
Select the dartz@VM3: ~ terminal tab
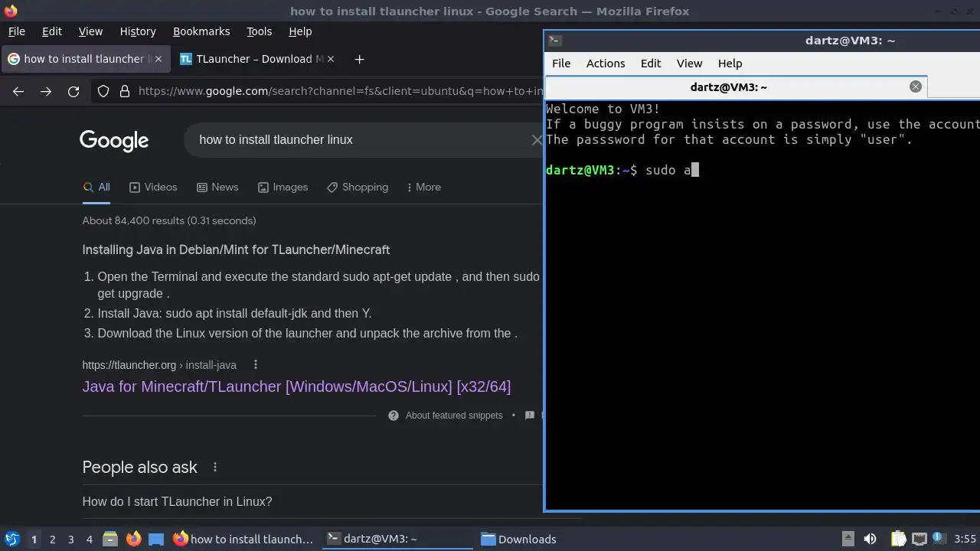pyautogui.click(x=736, y=87)
